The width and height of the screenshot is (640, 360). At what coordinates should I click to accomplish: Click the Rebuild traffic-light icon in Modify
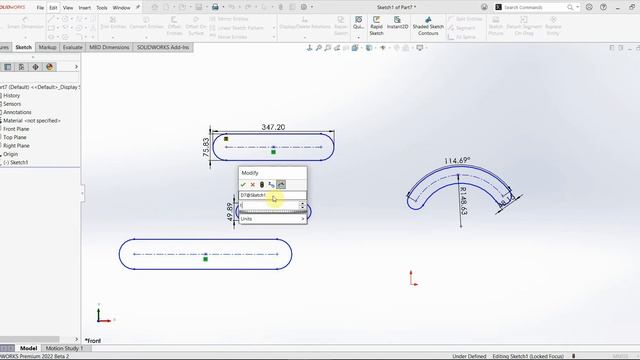262,185
